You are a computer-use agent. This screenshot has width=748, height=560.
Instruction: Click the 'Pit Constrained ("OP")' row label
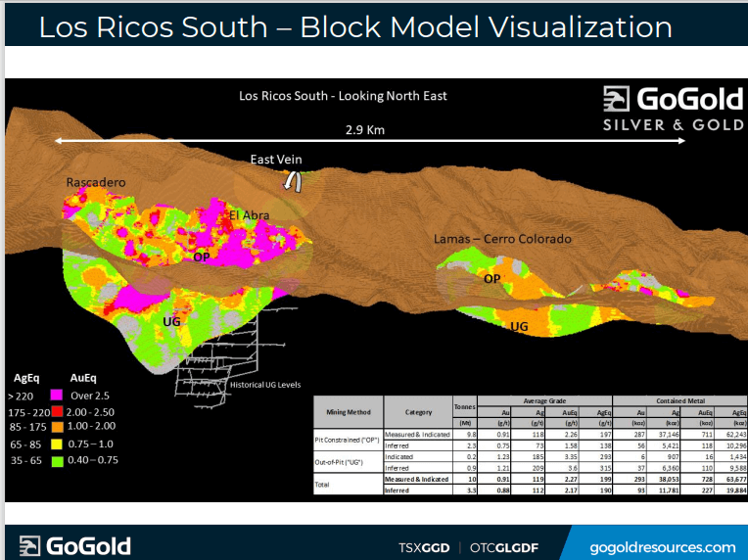tap(347, 440)
